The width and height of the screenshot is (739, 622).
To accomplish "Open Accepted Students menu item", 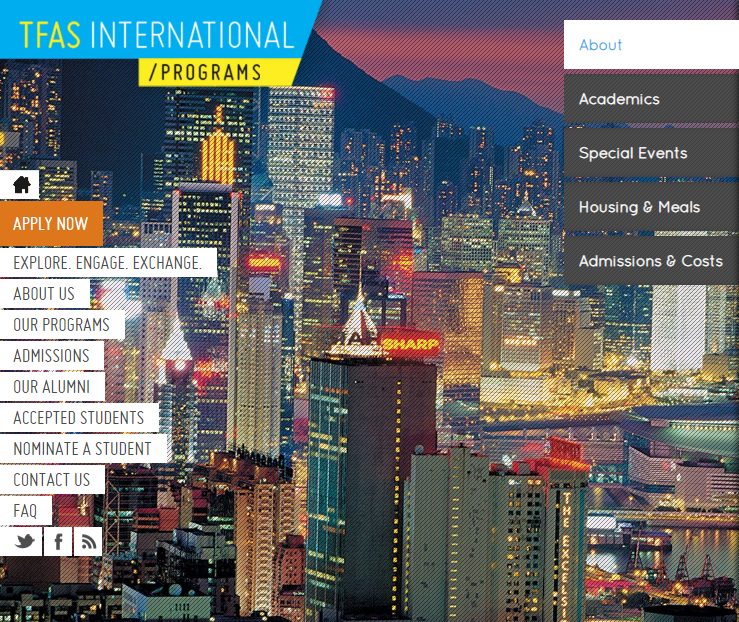I will [x=80, y=418].
